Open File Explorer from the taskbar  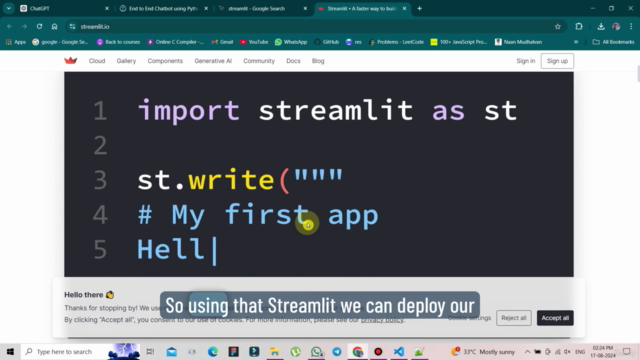(275, 351)
